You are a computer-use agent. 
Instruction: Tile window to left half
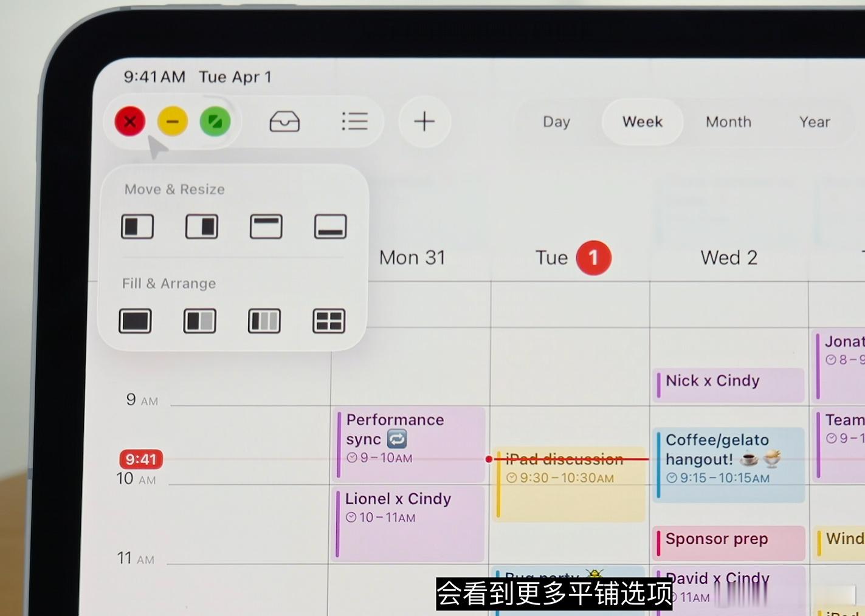137,227
